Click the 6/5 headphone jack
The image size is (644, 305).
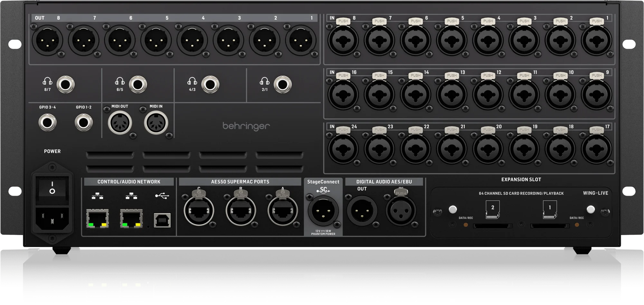pyautogui.click(x=138, y=84)
